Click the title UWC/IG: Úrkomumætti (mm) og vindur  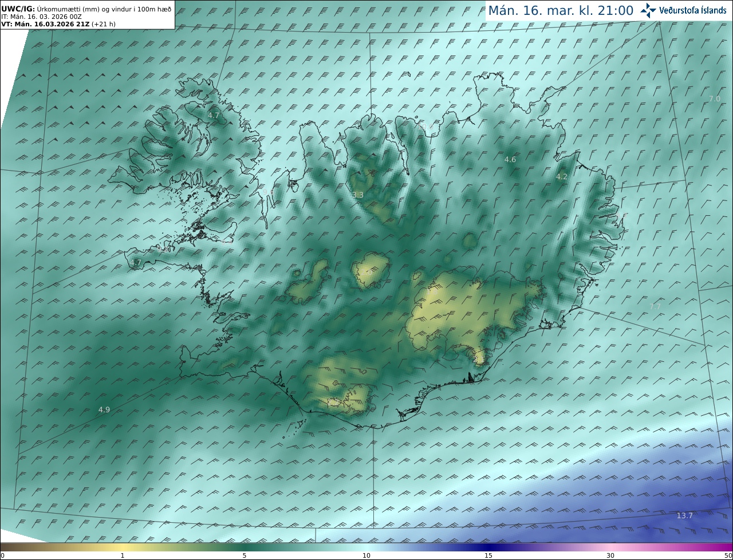pyautogui.click(x=86, y=9)
